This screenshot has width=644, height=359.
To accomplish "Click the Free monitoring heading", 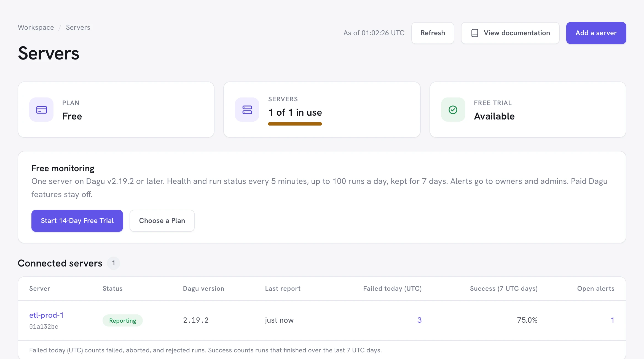I will click(x=63, y=168).
